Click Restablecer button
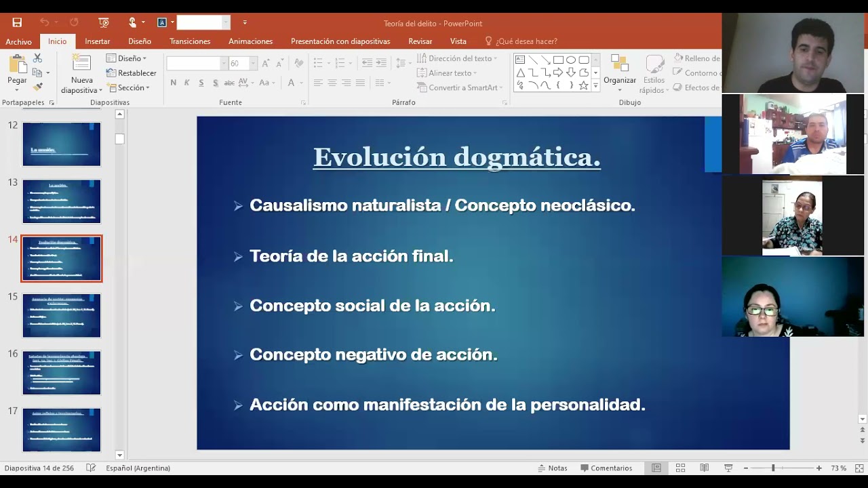This screenshot has width=868, height=488. pyautogui.click(x=132, y=73)
